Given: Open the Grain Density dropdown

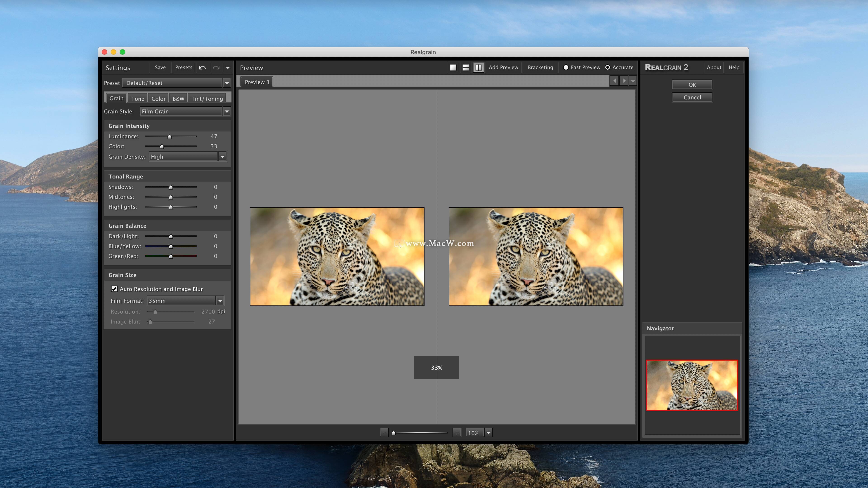Looking at the screenshot, I should point(222,157).
